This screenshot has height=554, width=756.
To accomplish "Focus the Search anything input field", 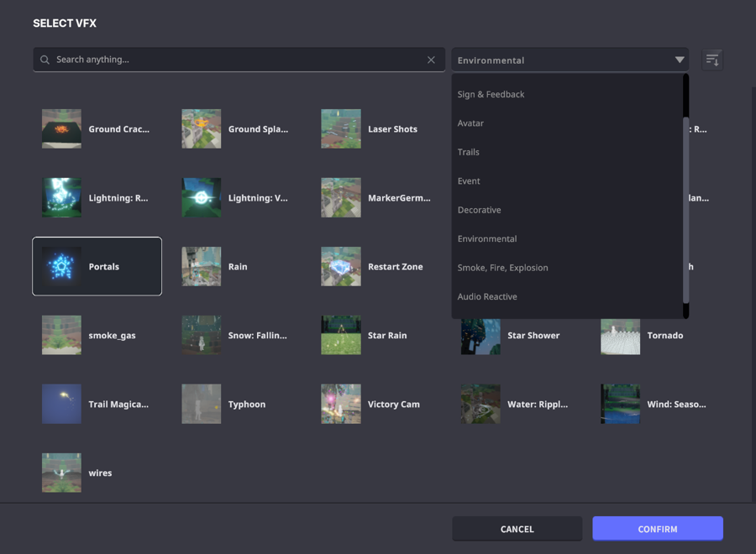I will coord(235,60).
